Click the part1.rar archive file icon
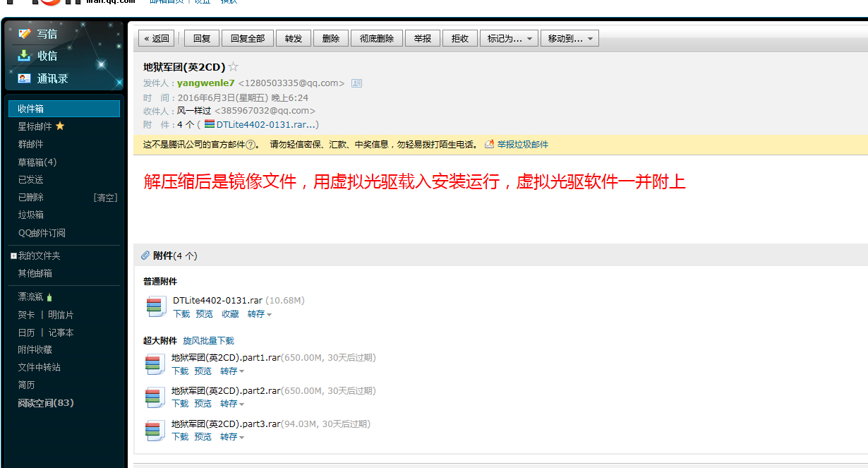Screen dimensions: 868x468 [x=155, y=364]
